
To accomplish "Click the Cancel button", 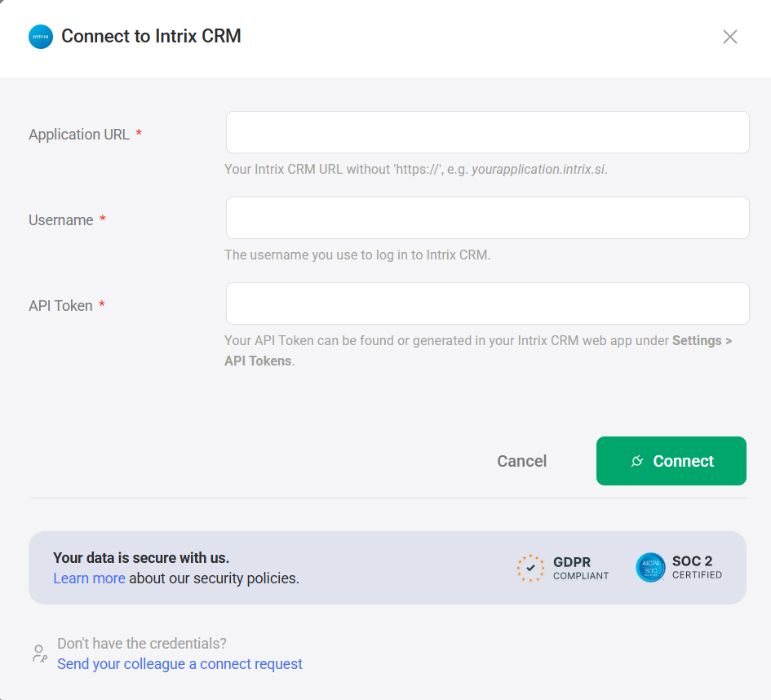I will pos(521,461).
